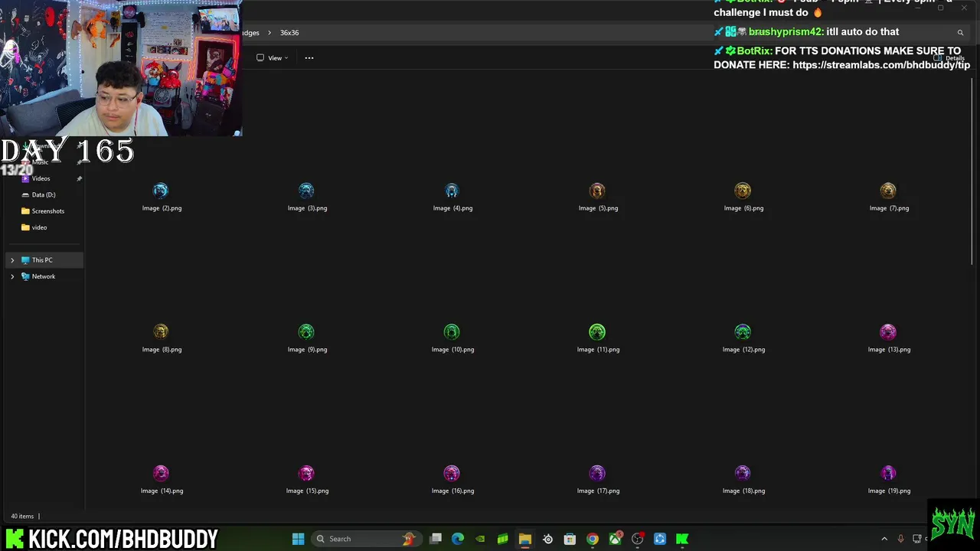Select the Image (15).png file
The height and width of the screenshot is (551, 980).
[307, 481]
